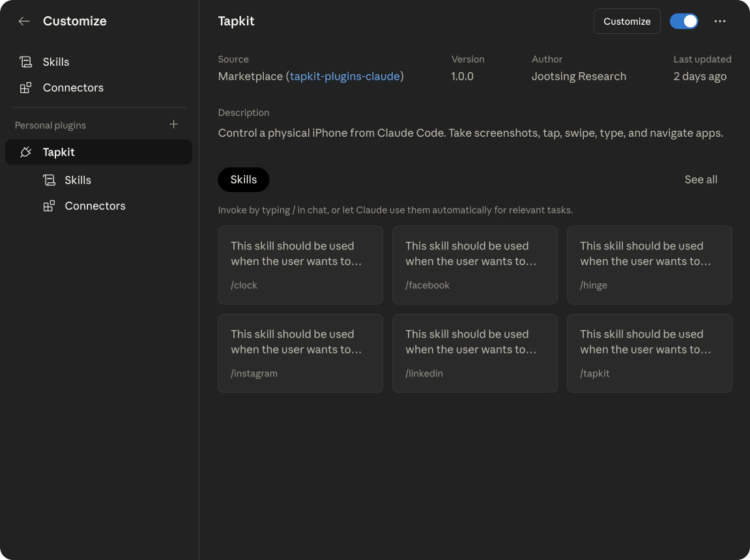750x560 pixels.
Task: Open the /linkedin skill card
Action: point(474,353)
